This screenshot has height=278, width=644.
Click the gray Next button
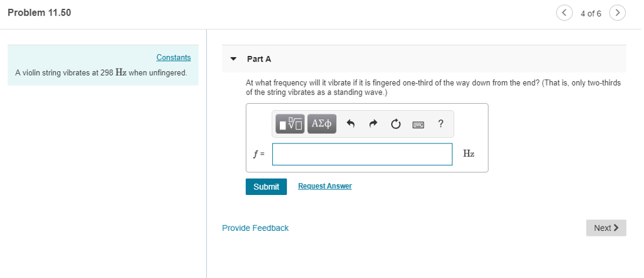[606, 228]
